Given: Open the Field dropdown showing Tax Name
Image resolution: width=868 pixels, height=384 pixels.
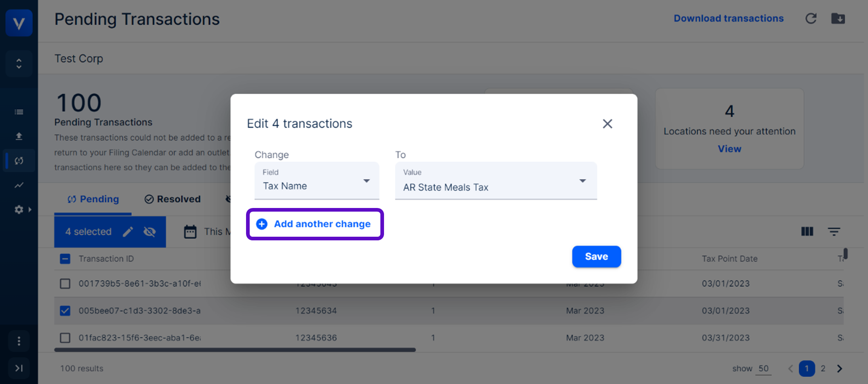Looking at the screenshot, I should pyautogui.click(x=316, y=181).
